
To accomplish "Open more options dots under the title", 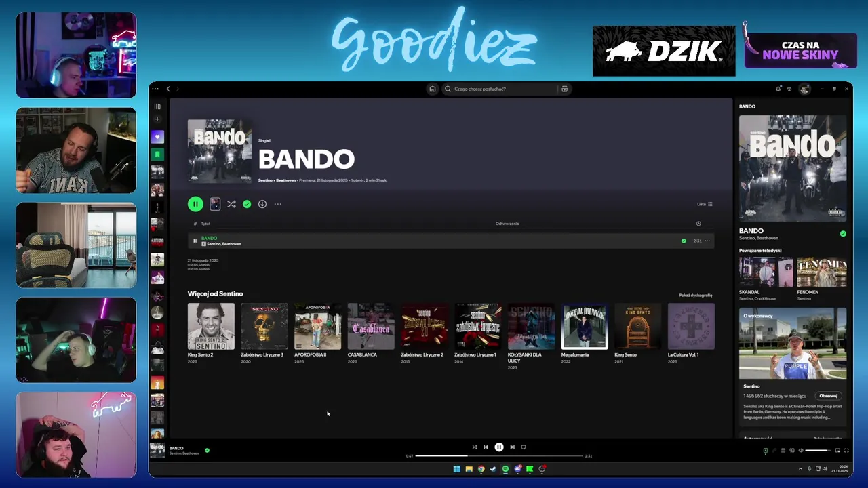I will (x=277, y=204).
